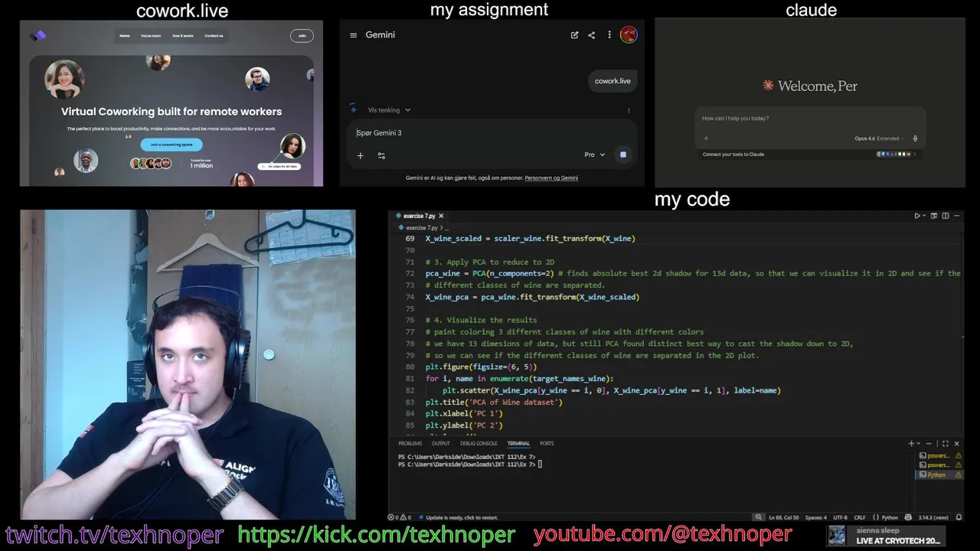
Task: Select the TERMINAL panel tab
Action: 518,444
